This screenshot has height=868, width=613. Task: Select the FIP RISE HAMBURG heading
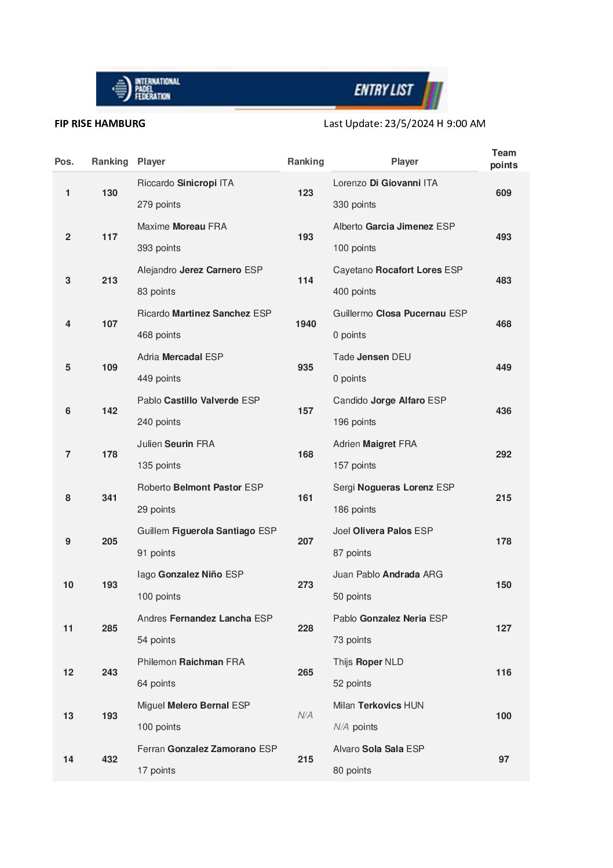[100, 124]
